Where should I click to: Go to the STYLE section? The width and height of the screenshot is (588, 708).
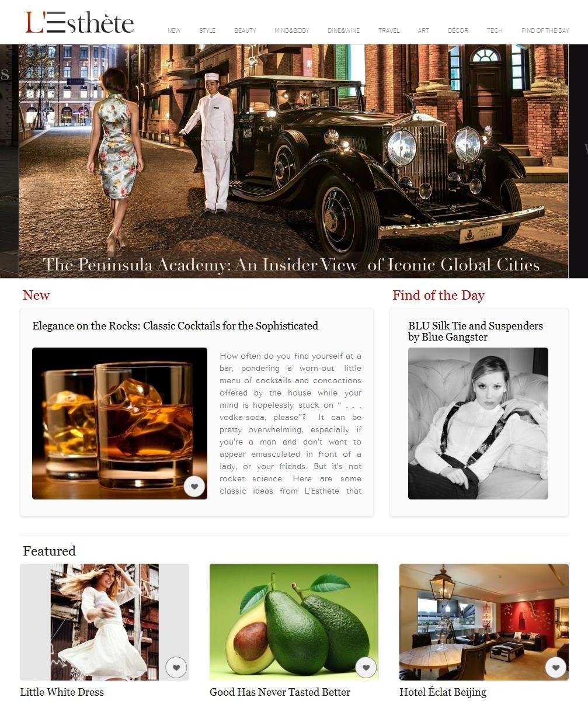207,30
